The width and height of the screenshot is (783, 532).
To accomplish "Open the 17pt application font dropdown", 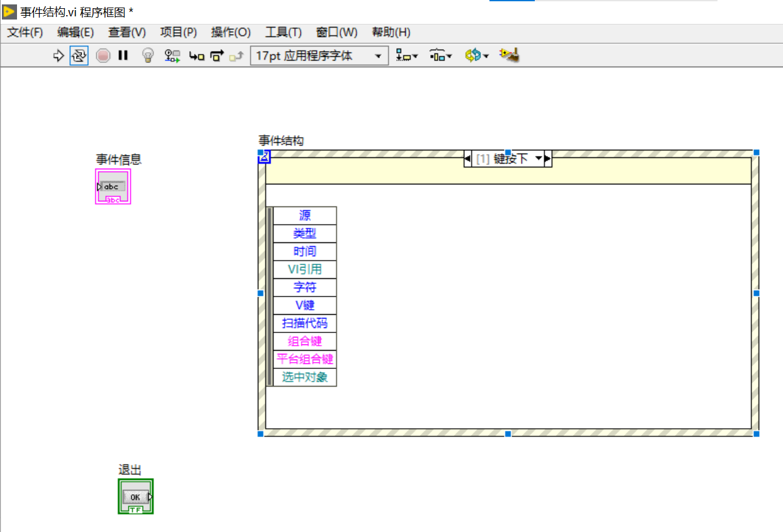I will click(x=319, y=55).
